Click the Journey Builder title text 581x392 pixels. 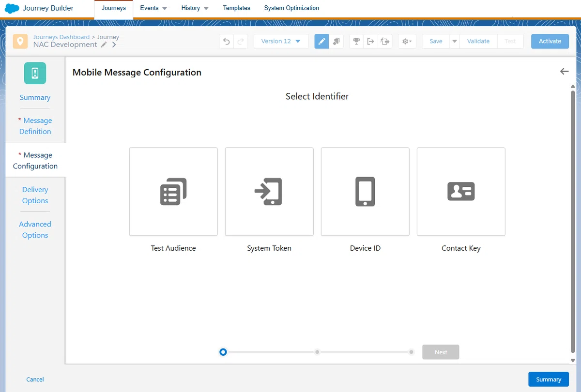pyautogui.click(x=48, y=8)
